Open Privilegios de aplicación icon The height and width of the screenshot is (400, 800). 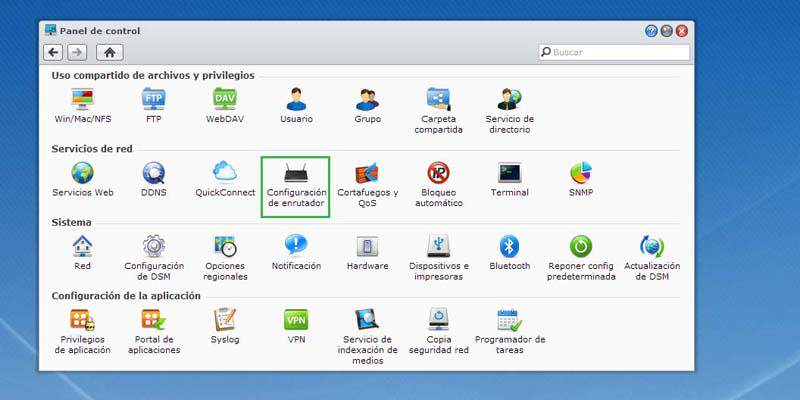[x=83, y=319]
